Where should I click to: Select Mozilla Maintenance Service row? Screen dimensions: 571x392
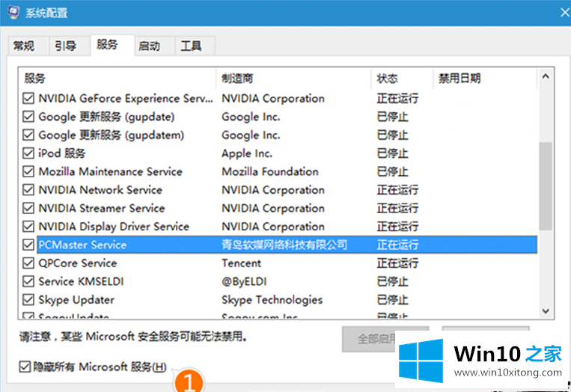pyautogui.click(x=279, y=171)
